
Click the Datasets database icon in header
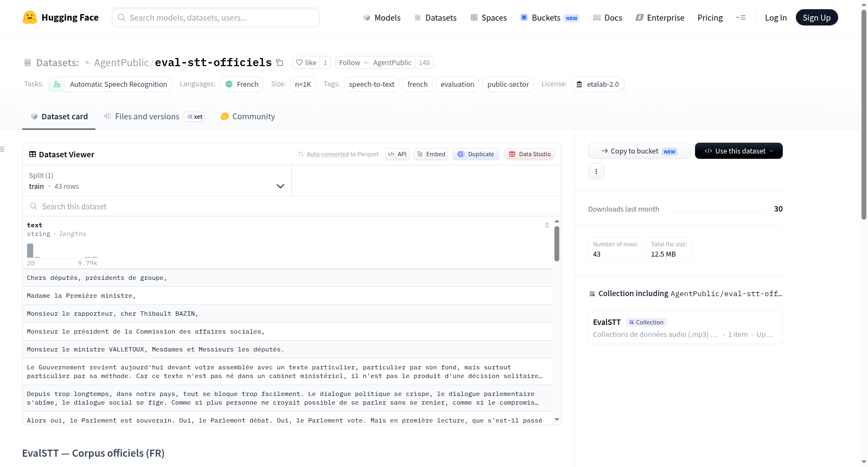point(28,62)
